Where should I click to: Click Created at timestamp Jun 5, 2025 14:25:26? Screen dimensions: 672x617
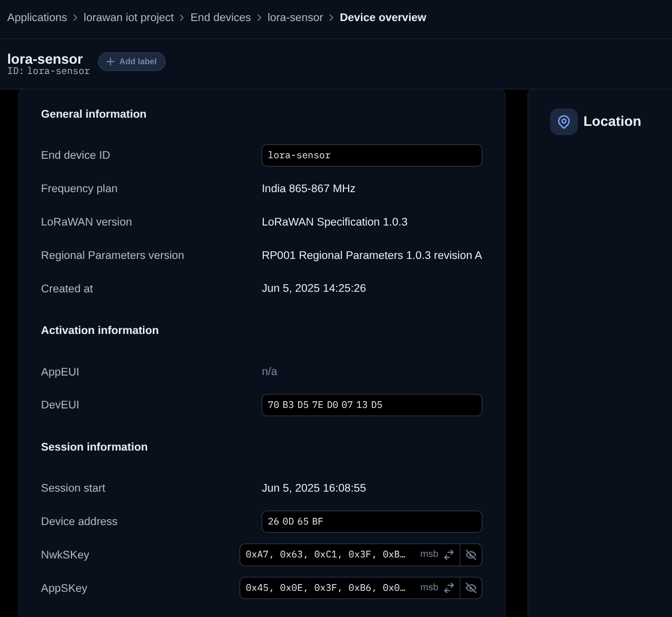click(314, 288)
